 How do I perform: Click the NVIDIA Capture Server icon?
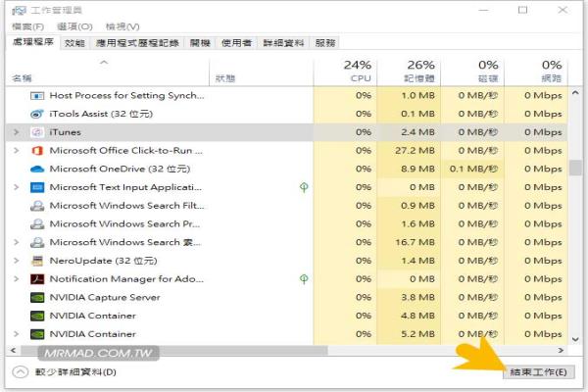pyautogui.click(x=37, y=298)
